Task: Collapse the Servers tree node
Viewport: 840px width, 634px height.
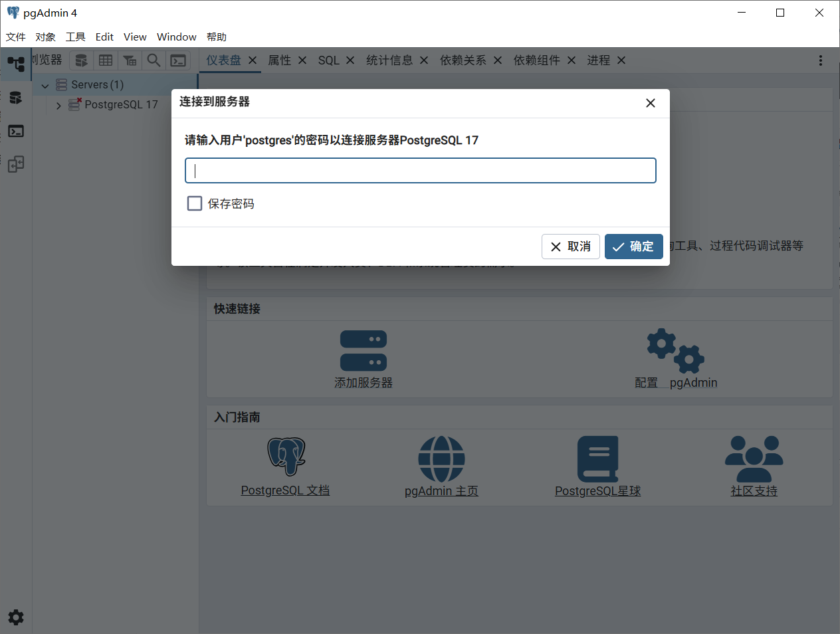Action: click(45, 86)
